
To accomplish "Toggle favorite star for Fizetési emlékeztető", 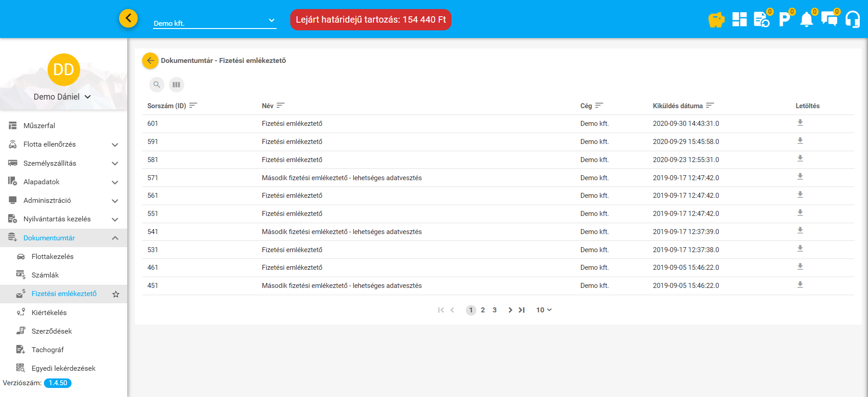I will coord(116,294).
